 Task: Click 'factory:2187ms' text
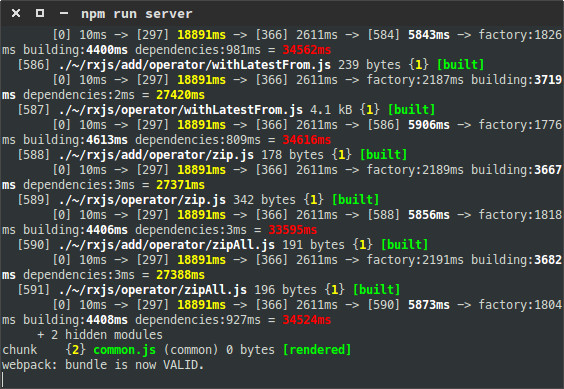coord(415,80)
